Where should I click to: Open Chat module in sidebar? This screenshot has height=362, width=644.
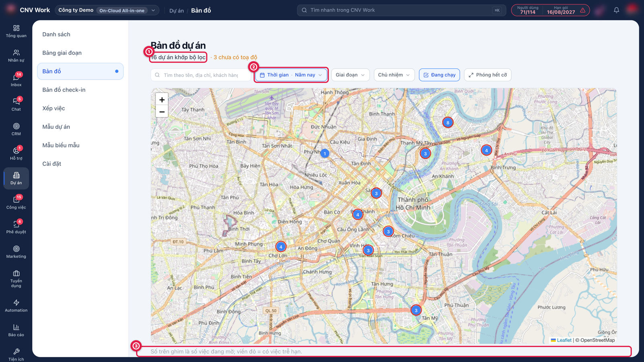[16, 105]
